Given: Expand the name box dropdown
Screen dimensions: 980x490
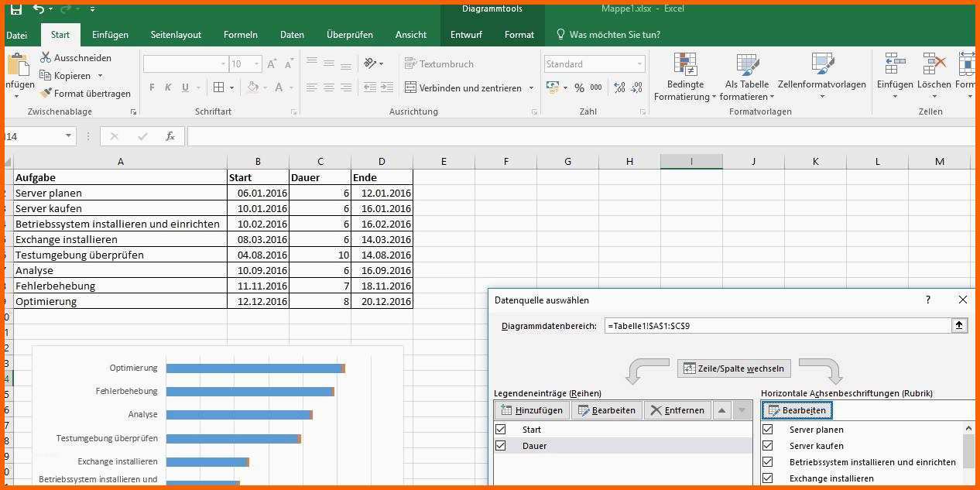Looking at the screenshot, I should [x=69, y=136].
